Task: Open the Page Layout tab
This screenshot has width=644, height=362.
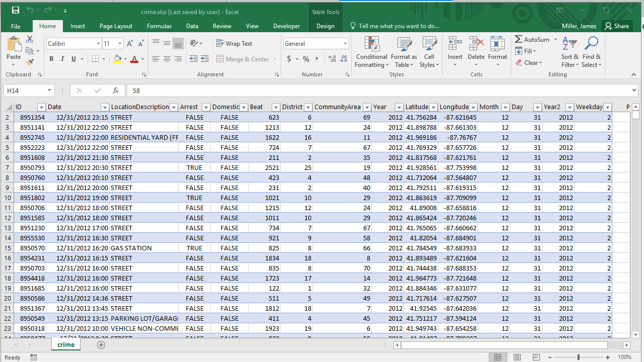Action: tap(116, 26)
